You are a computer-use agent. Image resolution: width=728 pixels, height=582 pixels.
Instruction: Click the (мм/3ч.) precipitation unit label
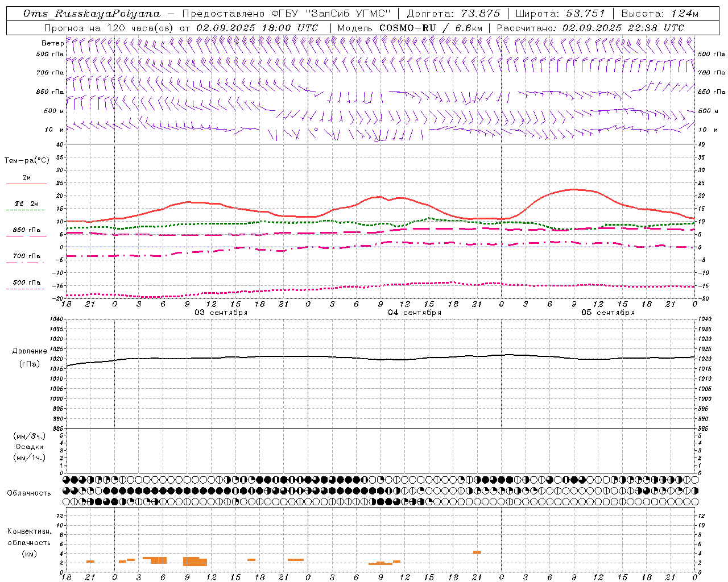tap(30, 436)
